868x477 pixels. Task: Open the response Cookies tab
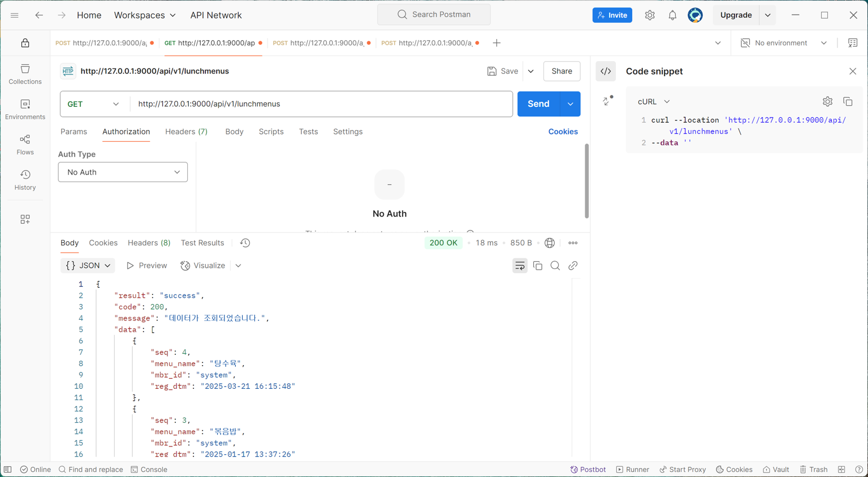point(103,243)
